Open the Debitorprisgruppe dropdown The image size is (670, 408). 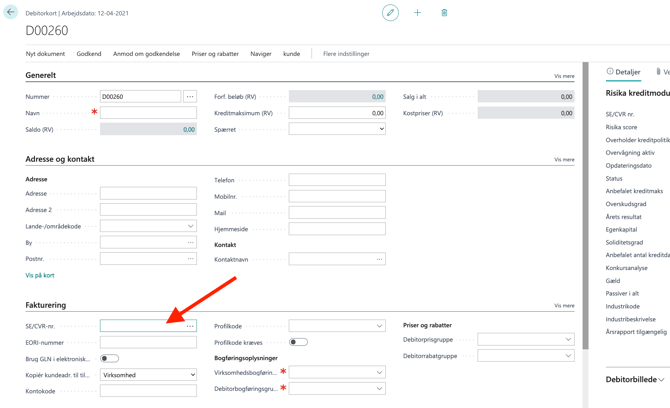coord(526,339)
